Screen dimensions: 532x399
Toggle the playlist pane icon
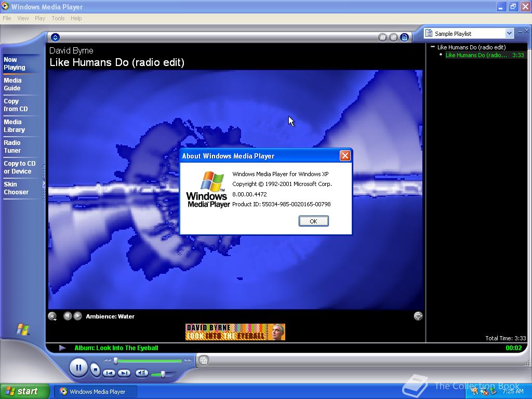click(404, 37)
